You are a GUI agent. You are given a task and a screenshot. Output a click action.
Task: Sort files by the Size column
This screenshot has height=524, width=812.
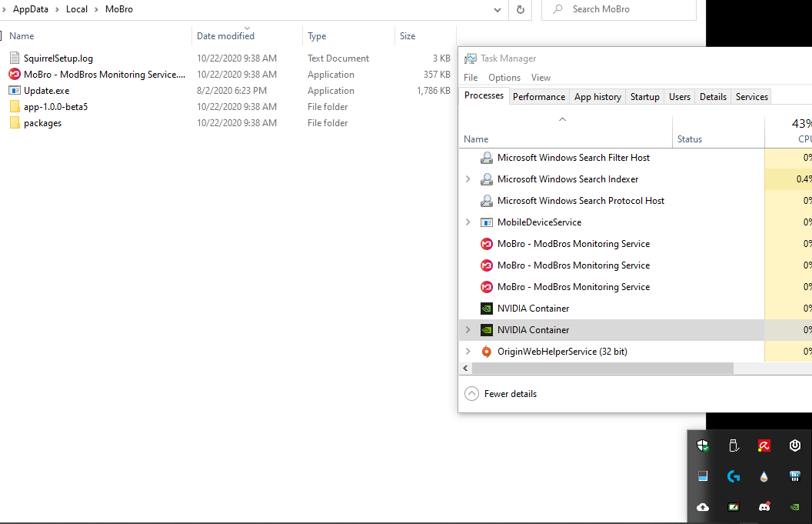point(425,35)
